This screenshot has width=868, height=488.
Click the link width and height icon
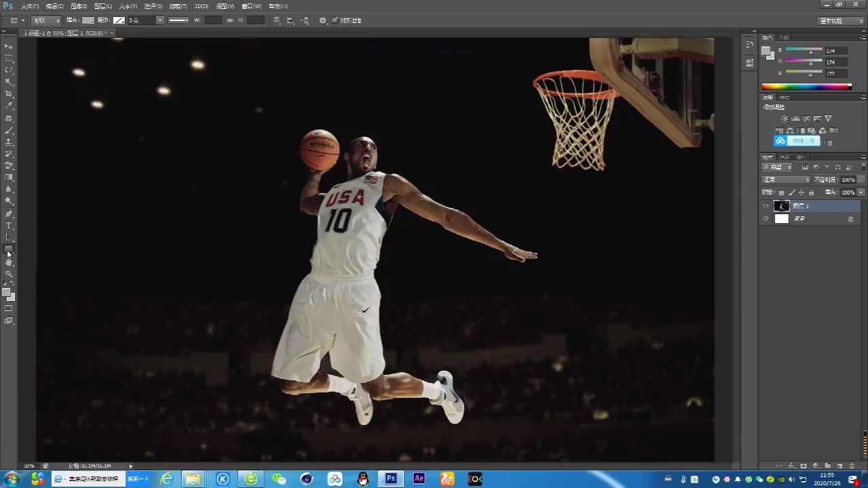point(230,20)
